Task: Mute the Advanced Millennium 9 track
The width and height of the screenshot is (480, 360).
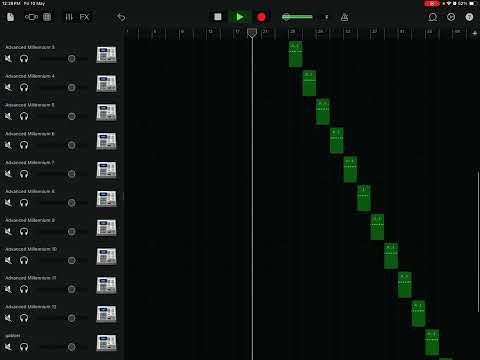Action: click(x=8, y=232)
